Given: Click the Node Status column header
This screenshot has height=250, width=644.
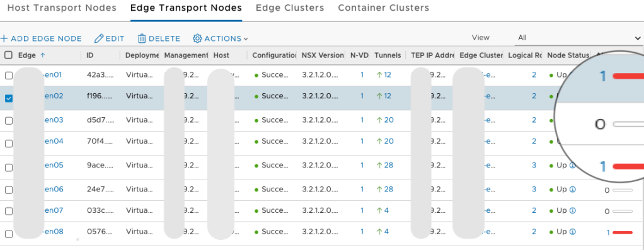Looking at the screenshot, I should [x=568, y=55].
